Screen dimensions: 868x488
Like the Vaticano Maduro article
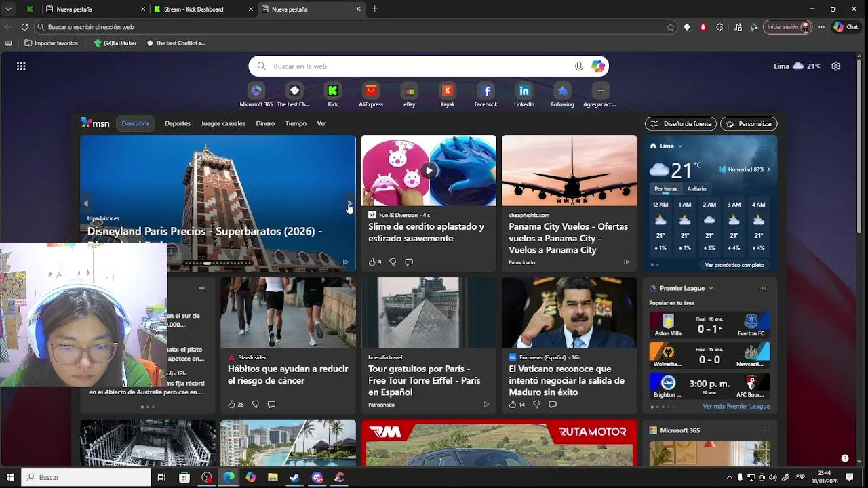513,404
